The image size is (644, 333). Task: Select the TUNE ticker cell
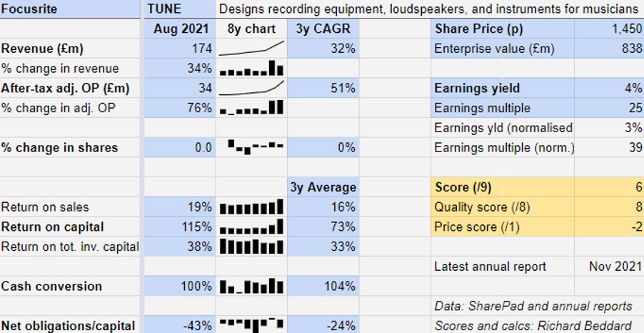coord(179,9)
